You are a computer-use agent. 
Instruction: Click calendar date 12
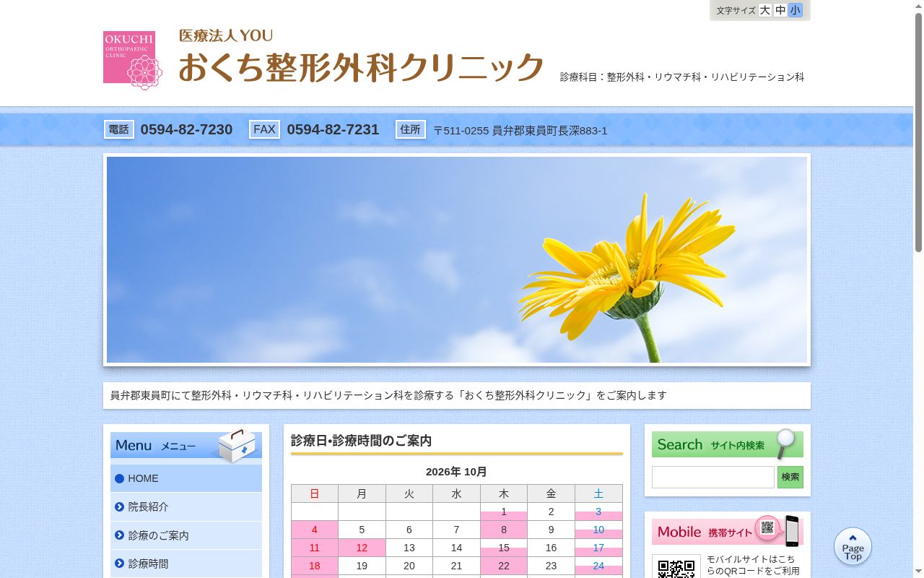362,548
